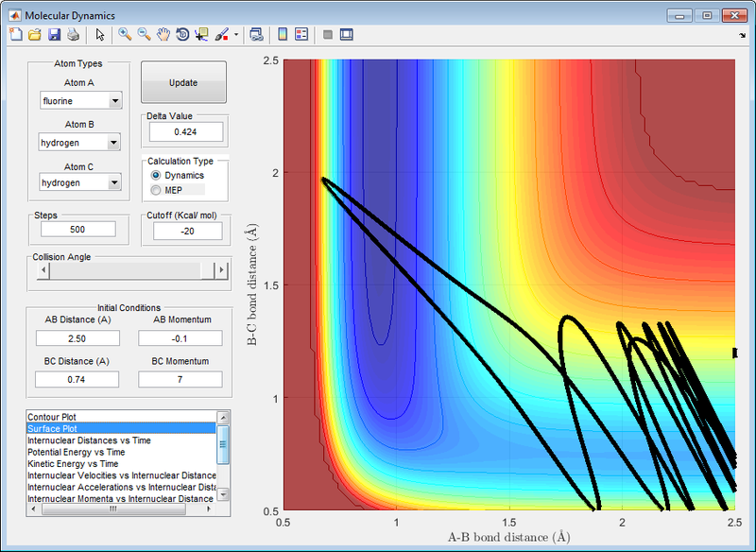The width and height of the screenshot is (756, 552).
Task: Save figure using the floppy disk icon
Action: (54, 34)
